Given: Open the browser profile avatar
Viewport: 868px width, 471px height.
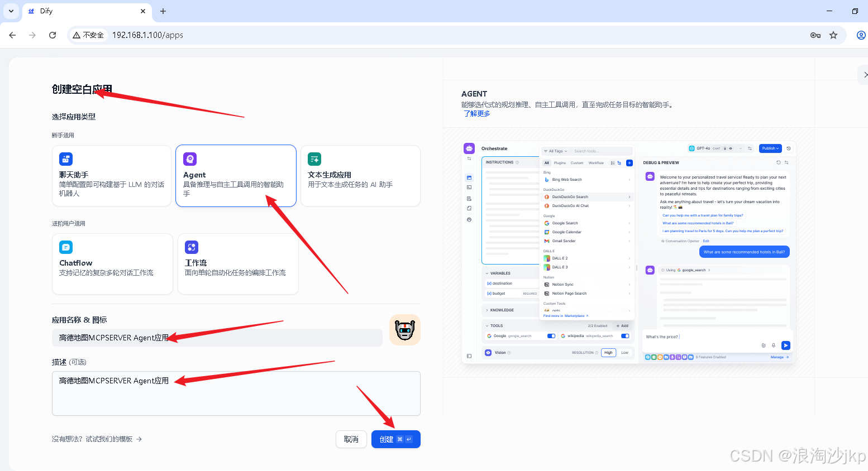Looking at the screenshot, I should point(861,35).
